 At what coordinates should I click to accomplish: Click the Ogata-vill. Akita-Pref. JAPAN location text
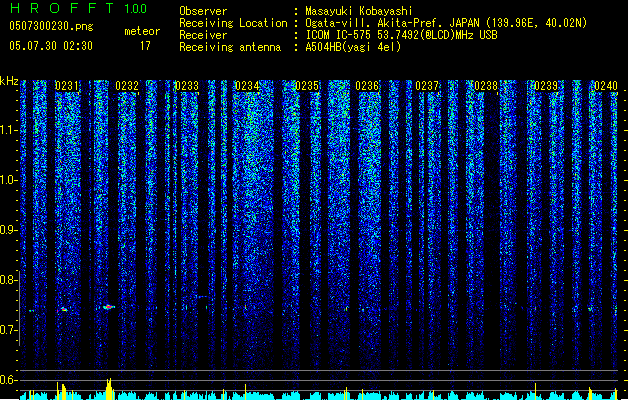click(446, 23)
